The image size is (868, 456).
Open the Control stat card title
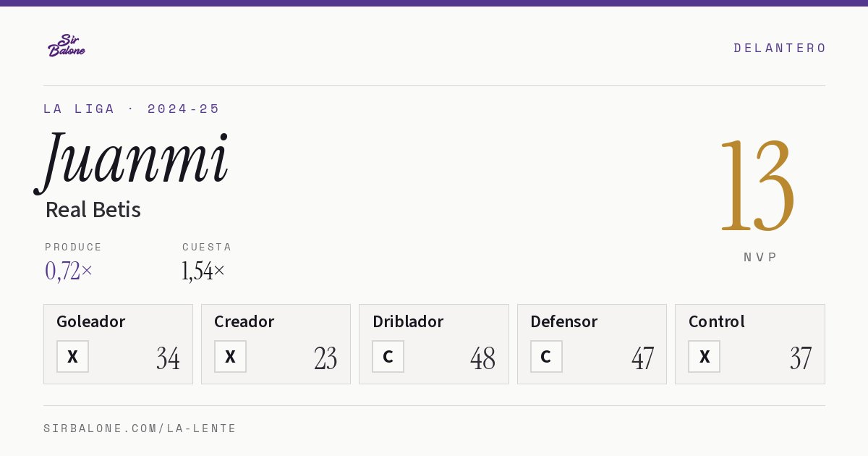(716, 321)
